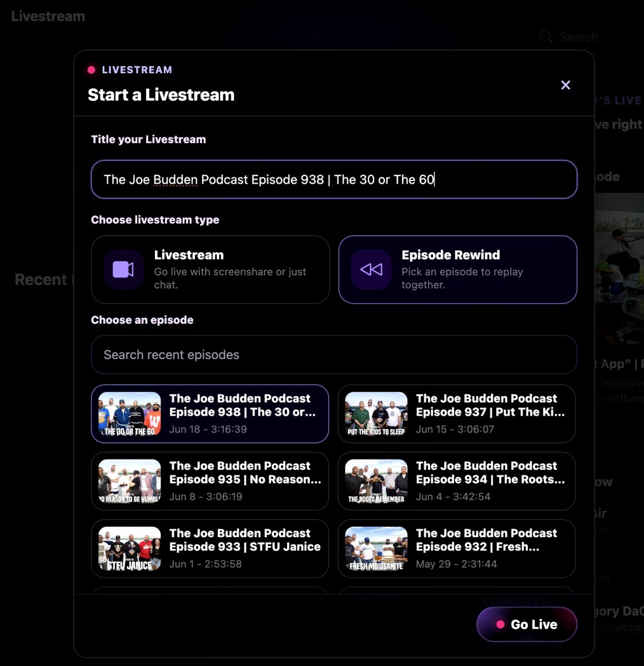Click the livestream title input field
The width and height of the screenshot is (644, 666).
(x=334, y=179)
